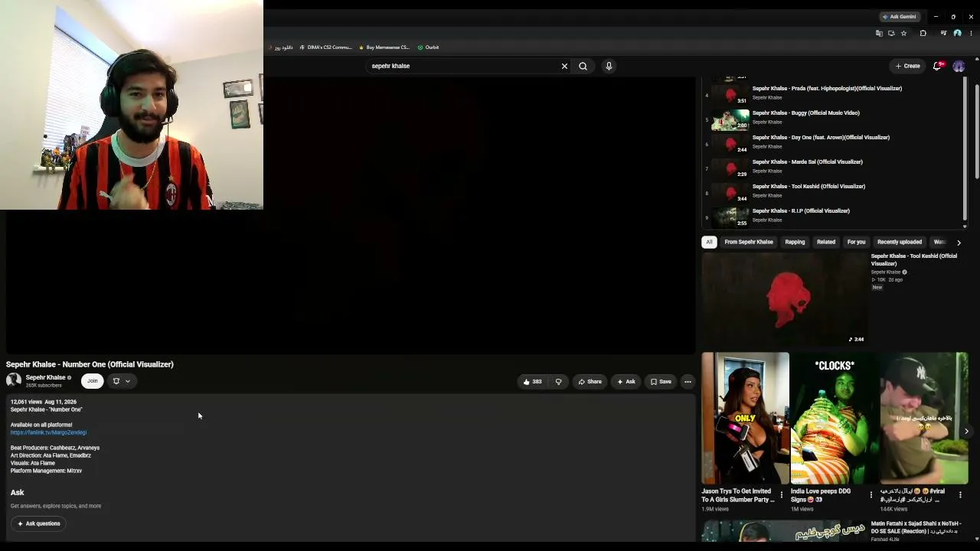Save the video to a playlist
This screenshot has height=551, width=980.
661,381
